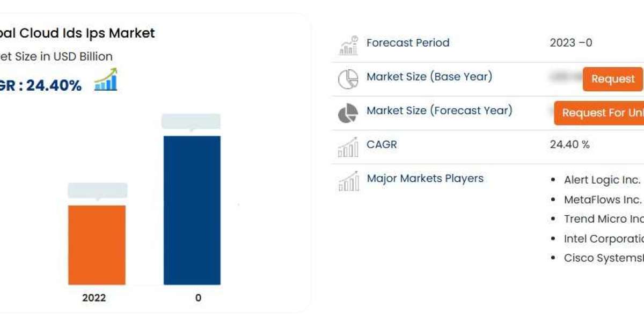Click the blurred label above the orange bar

98,191
